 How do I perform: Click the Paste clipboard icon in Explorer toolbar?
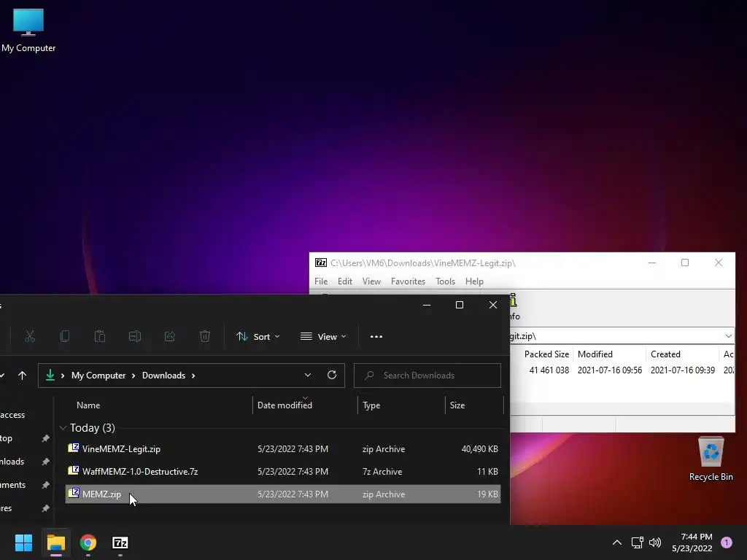point(99,337)
